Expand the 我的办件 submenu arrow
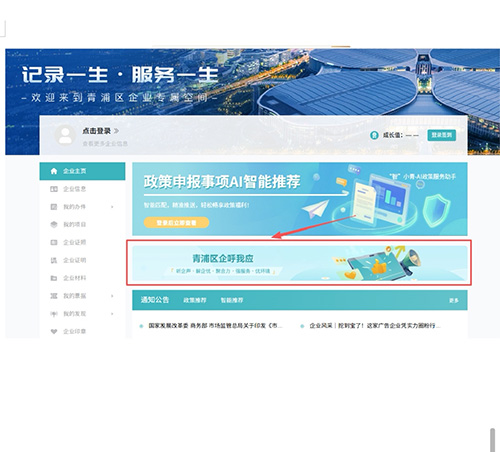Viewport: 500px width, 452px height. (x=112, y=207)
